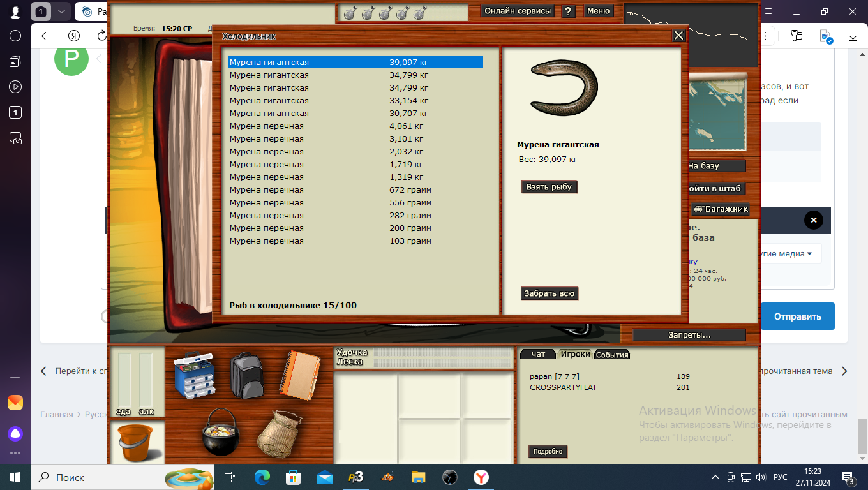Click the Леска durability bar
This screenshot has width=868, height=490.
tap(442, 362)
